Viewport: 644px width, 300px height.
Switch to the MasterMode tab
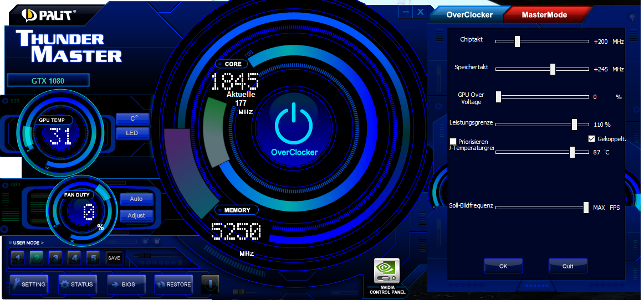544,15
